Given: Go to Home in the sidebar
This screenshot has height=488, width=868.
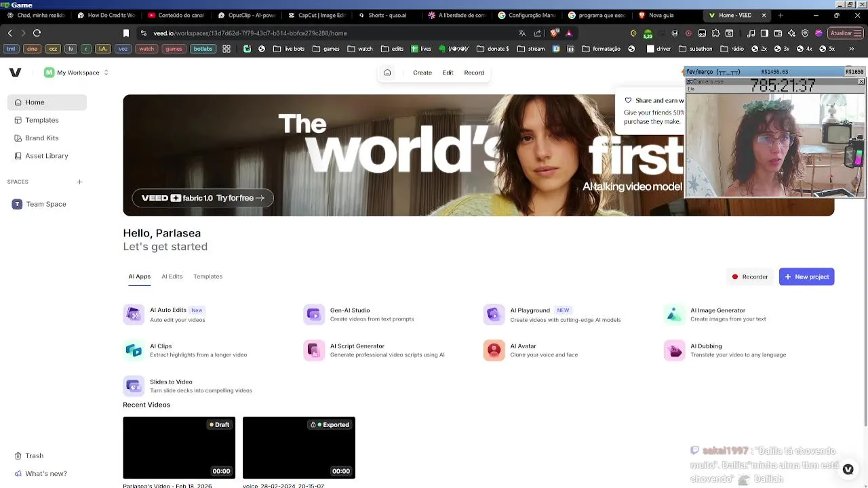Looking at the screenshot, I should tap(47, 102).
